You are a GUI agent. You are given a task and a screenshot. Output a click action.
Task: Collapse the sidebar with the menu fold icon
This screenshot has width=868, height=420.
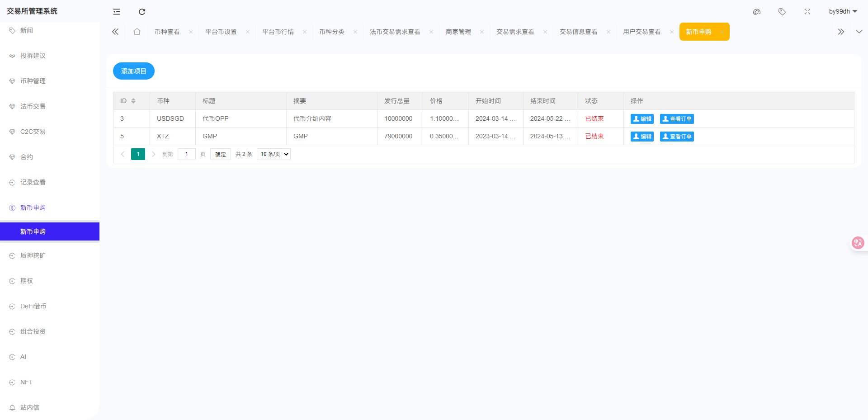coord(117,12)
